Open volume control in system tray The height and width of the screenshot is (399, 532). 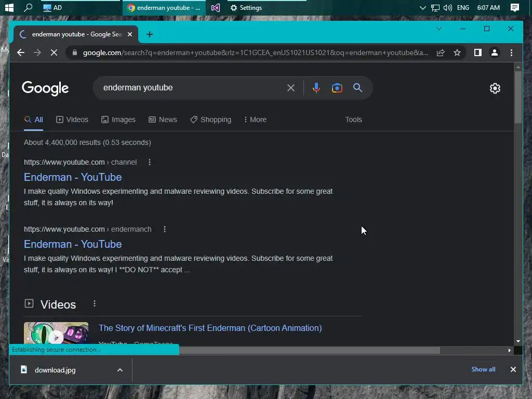(x=447, y=7)
